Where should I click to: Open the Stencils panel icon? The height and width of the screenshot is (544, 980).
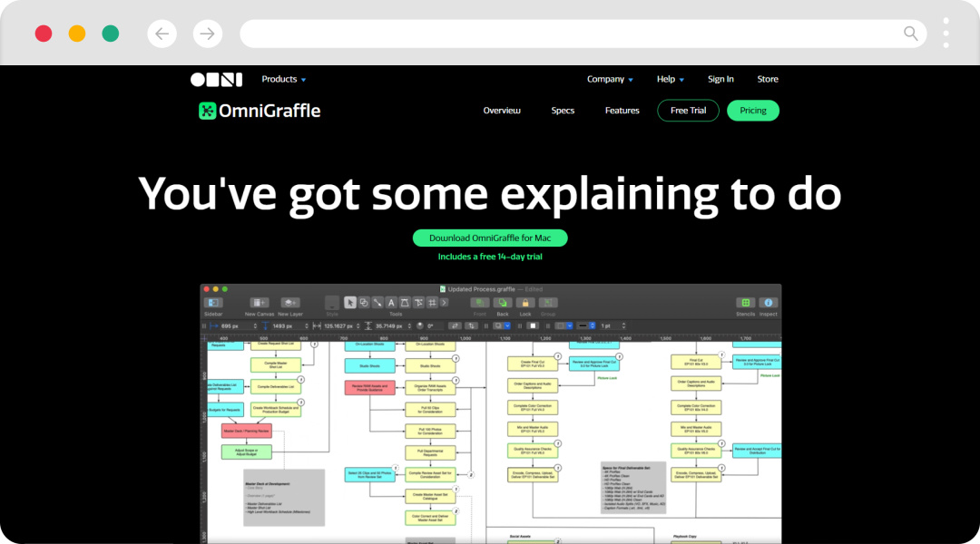[745, 303]
